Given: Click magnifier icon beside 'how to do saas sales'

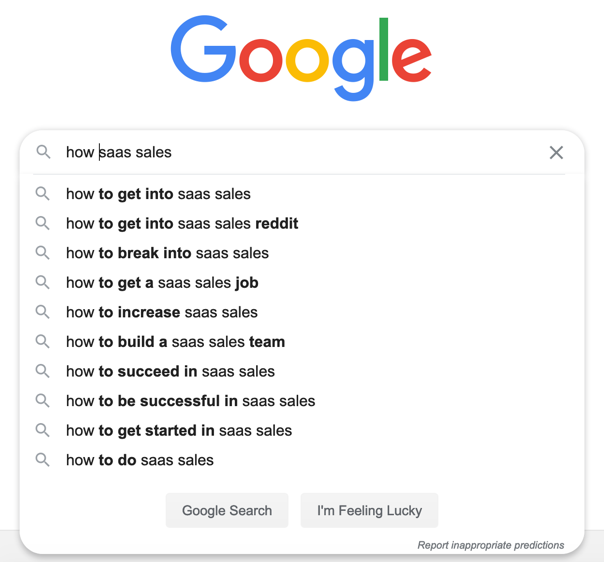Looking at the screenshot, I should (42, 460).
